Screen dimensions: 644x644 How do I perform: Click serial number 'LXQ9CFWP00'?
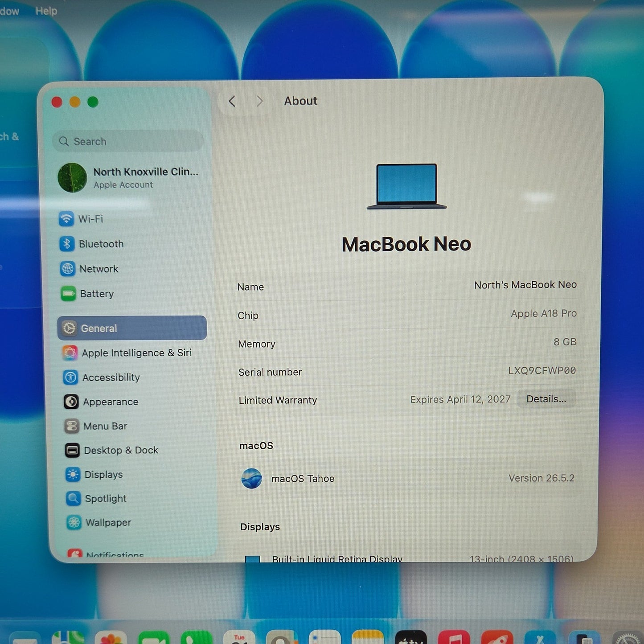pos(542,370)
